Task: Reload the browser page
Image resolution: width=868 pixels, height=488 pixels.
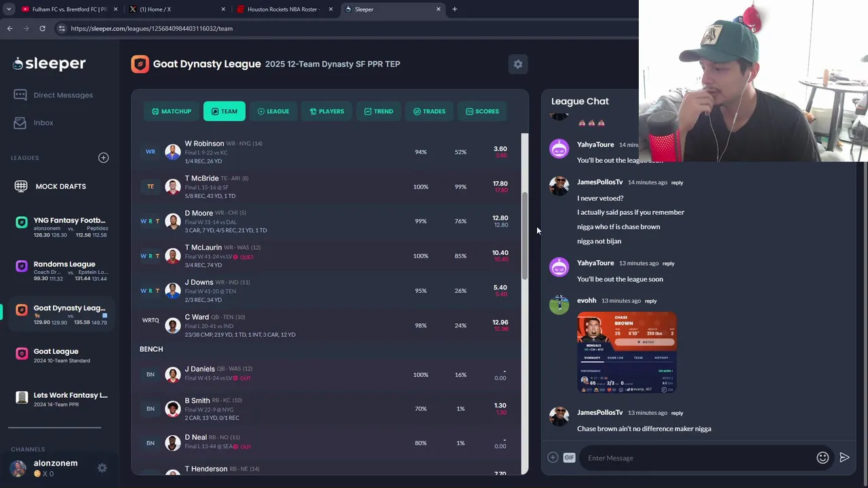Action: tap(42, 28)
